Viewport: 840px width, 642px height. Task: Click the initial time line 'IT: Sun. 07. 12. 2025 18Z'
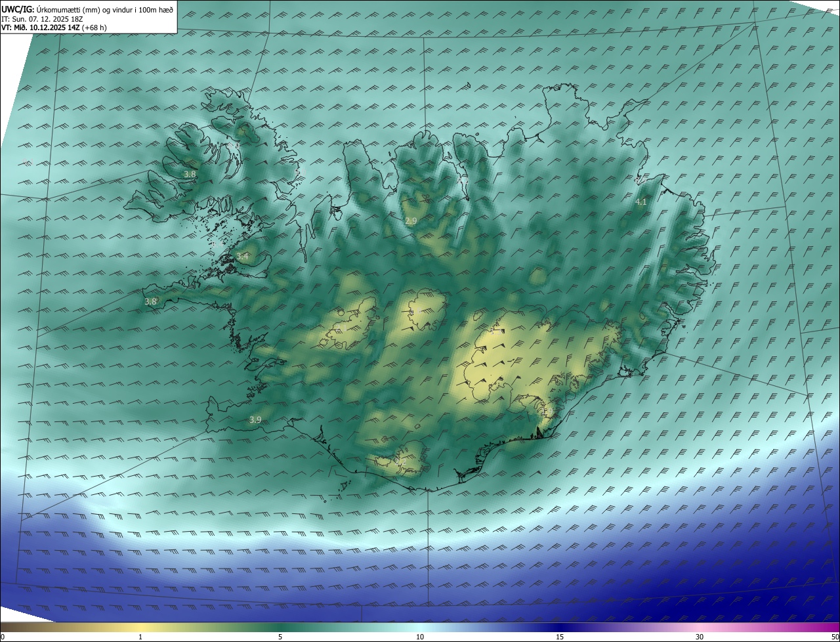(41, 18)
